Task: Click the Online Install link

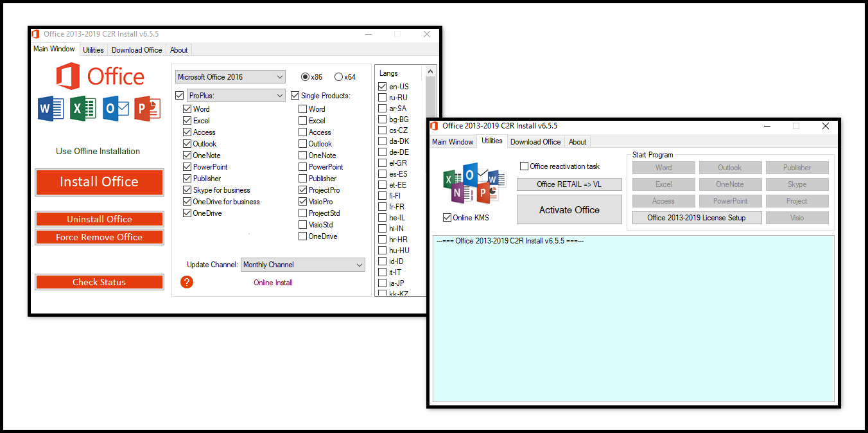Action: [x=273, y=283]
